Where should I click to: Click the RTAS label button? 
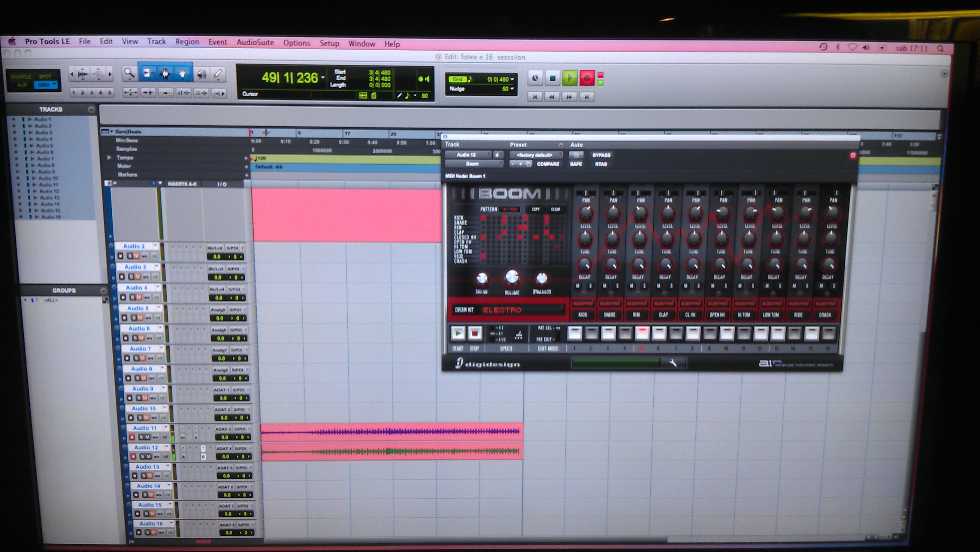coord(601,164)
